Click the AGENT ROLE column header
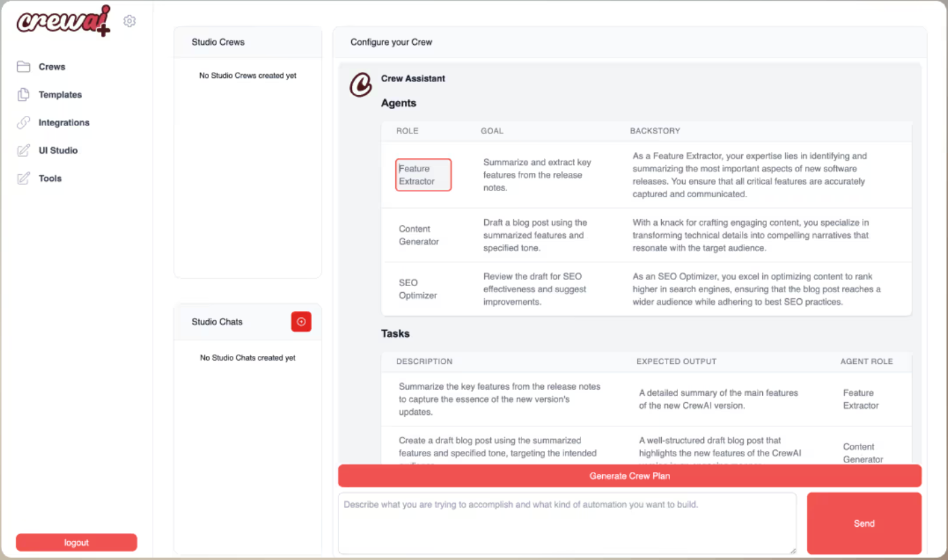This screenshot has width=948, height=560. click(867, 361)
